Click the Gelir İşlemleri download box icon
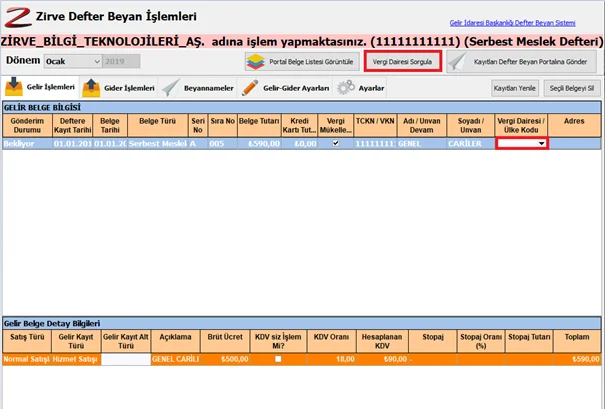605x409 pixels. click(14, 87)
